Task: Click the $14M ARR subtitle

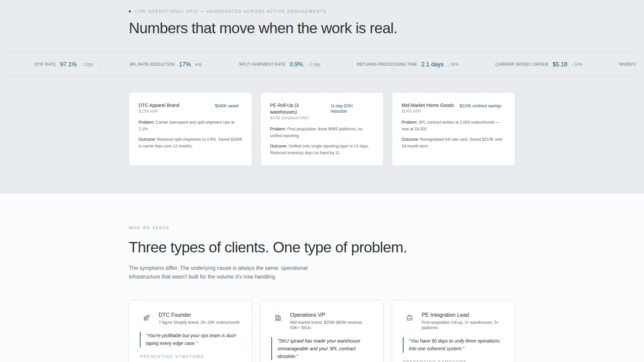Action: click(411, 111)
